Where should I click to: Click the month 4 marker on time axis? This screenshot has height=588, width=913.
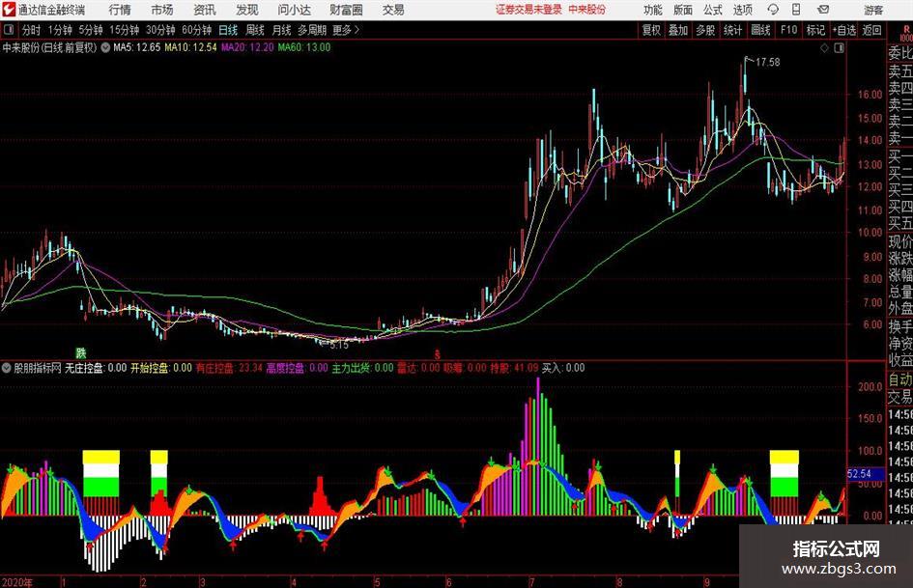point(294,581)
